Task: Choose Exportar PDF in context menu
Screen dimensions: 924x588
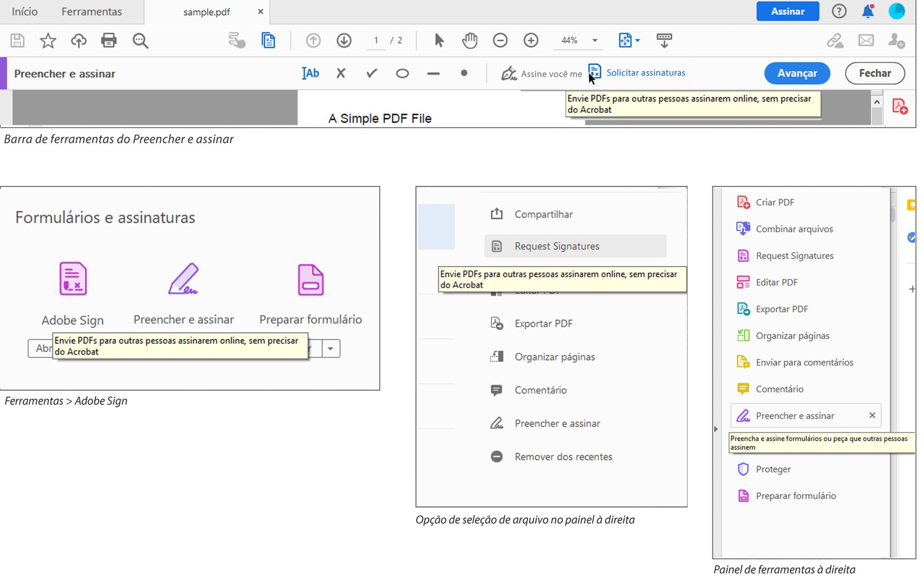Action: click(x=543, y=323)
